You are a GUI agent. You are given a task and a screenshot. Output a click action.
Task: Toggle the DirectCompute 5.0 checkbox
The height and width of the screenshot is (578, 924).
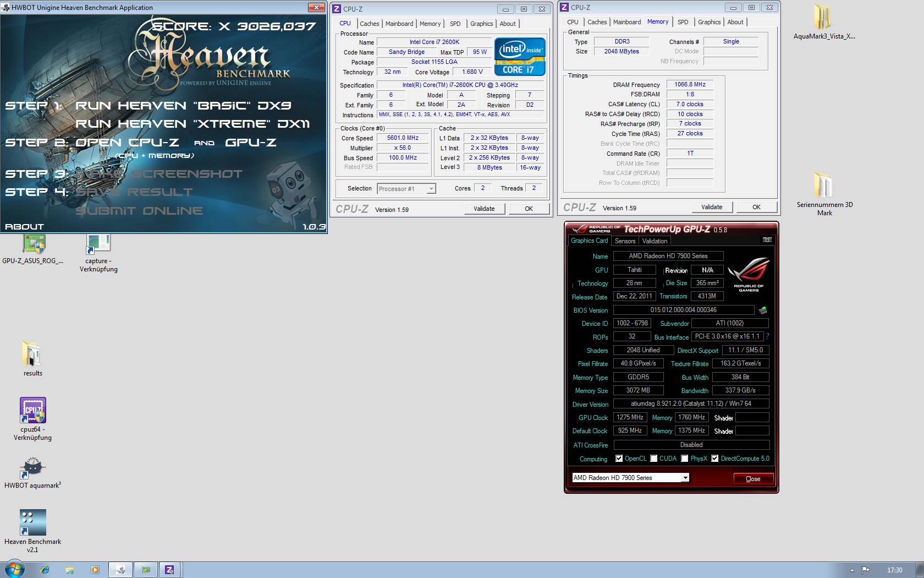pos(714,459)
